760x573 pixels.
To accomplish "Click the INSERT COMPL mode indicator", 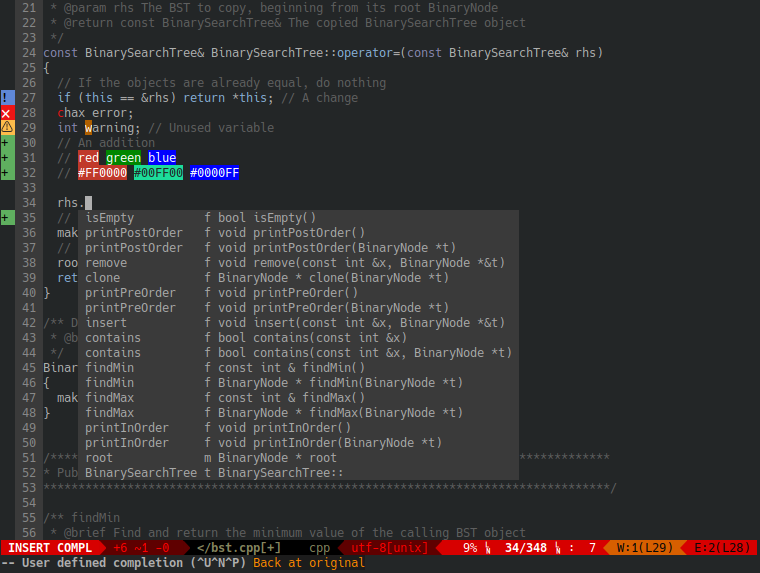I will (50, 548).
